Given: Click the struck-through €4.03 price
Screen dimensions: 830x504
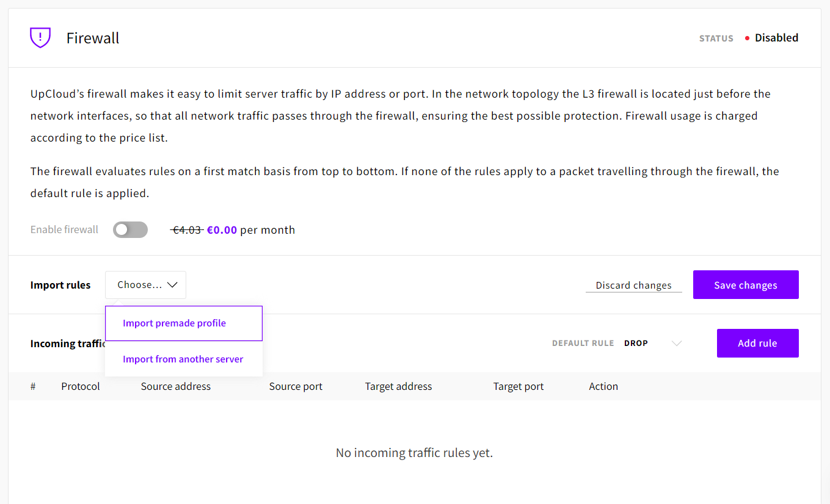Looking at the screenshot, I should [187, 230].
